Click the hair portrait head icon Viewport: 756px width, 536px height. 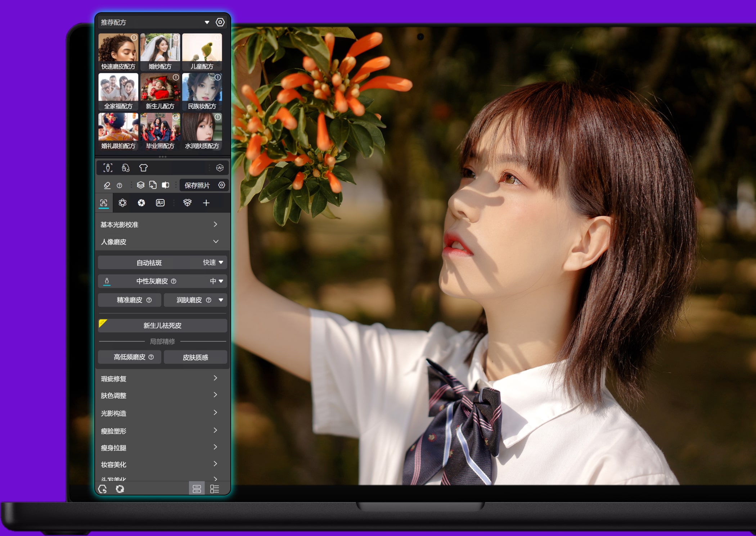pos(125,168)
